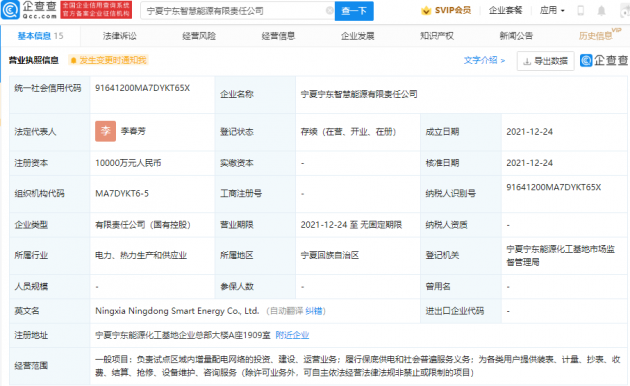Export data with 导出数据 button
The image size is (630, 386).
point(545,61)
